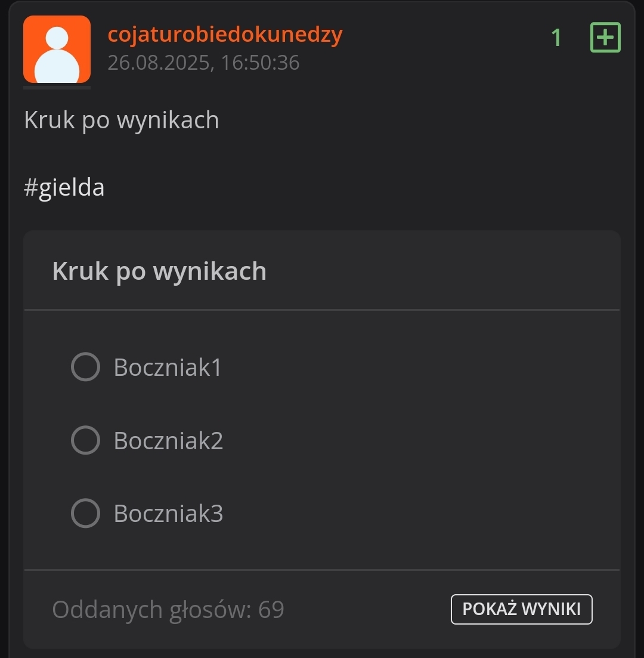Click the post body text Kruk po wynikach
Image resolution: width=644 pixels, height=658 pixels.
[x=122, y=120]
